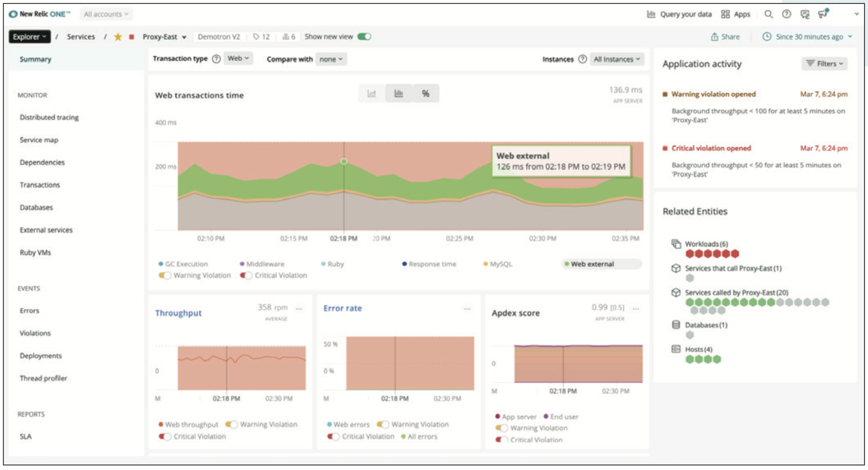This screenshot has height=470, width=868.
Task: Click the Share icon
Action: coord(715,37)
